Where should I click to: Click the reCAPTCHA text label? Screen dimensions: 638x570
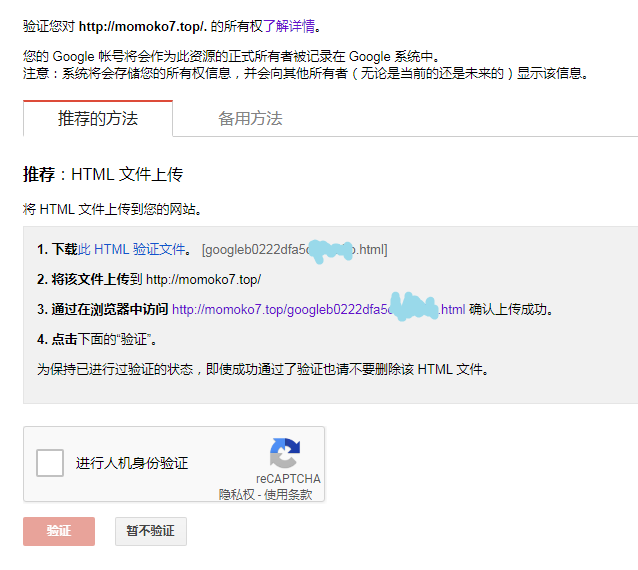(288, 478)
